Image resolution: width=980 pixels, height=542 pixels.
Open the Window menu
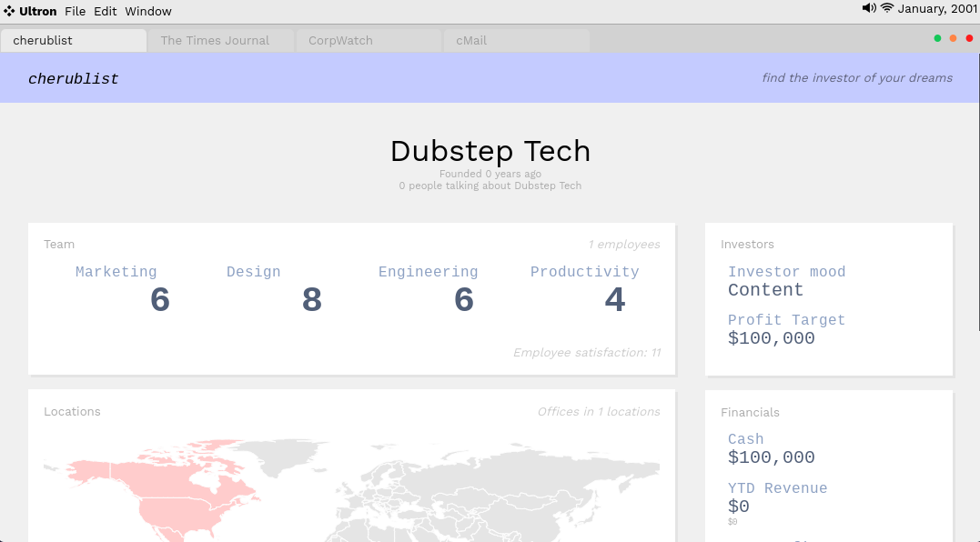148,11
